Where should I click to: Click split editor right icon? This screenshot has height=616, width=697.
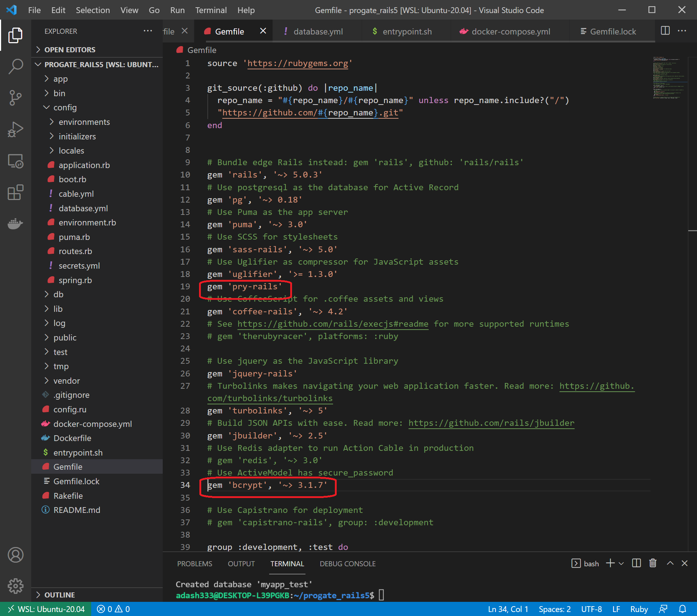click(665, 31)
